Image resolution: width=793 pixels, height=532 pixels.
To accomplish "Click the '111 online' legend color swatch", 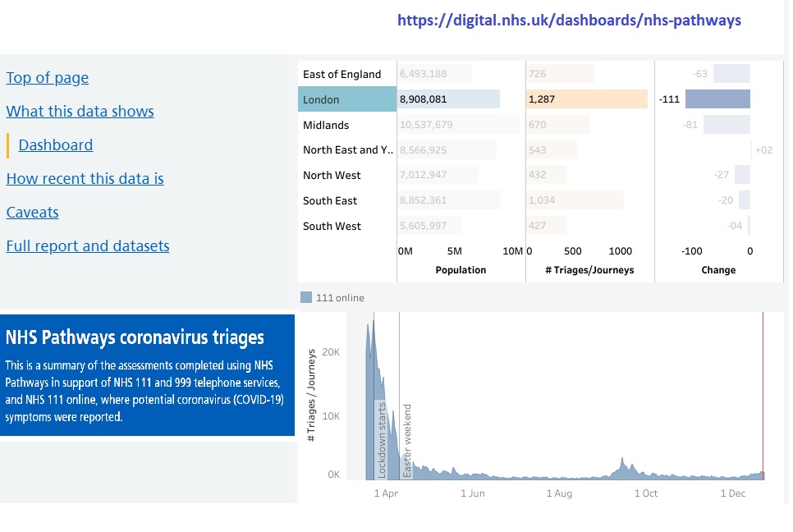I will pyautogui.click(x=306, y=297).
